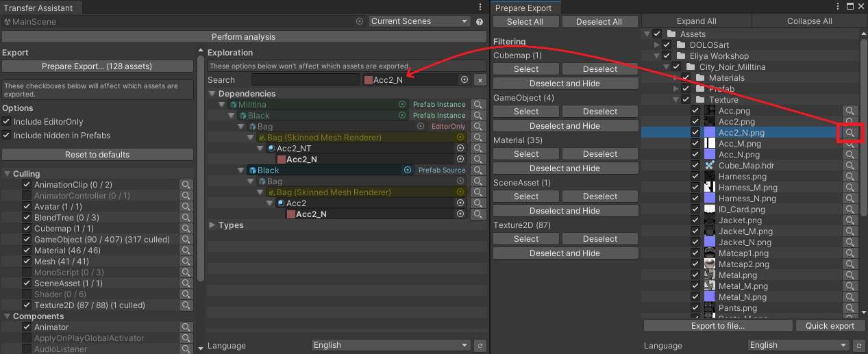
Task: Click magnifier beside Texture2D culling row
Action: pos(186,305)
